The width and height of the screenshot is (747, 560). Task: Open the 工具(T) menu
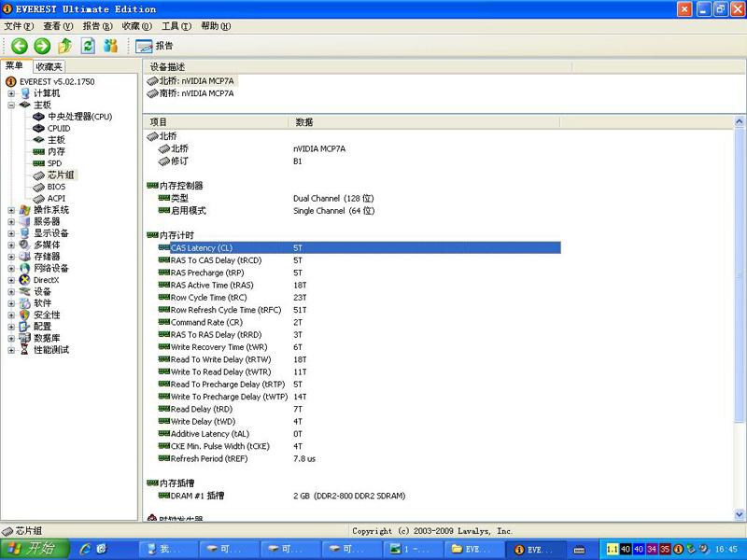(170, 26)
